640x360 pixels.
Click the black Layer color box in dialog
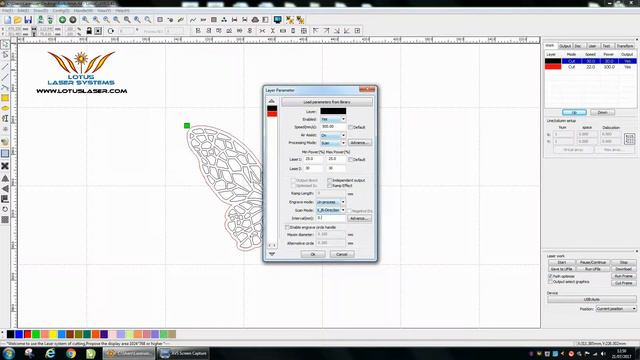pyautogui.click(x=333, y=111)
